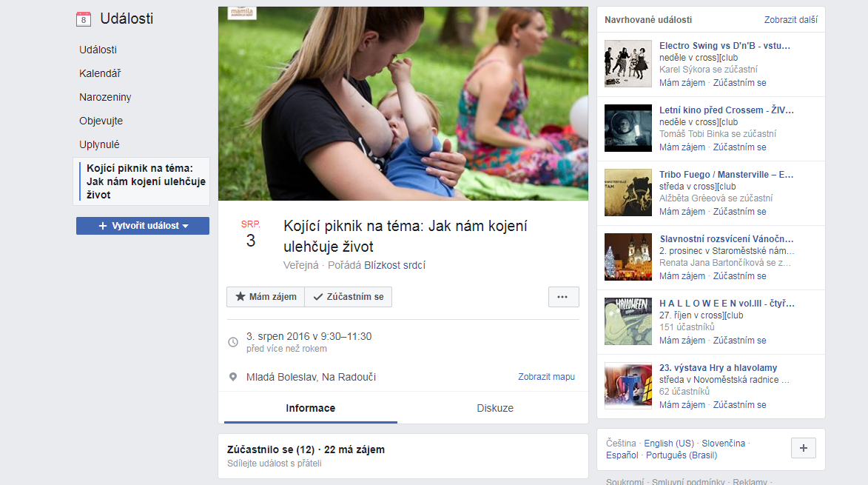
Task: Click the calendar icon beside Události heading
Action: (84, 19)
